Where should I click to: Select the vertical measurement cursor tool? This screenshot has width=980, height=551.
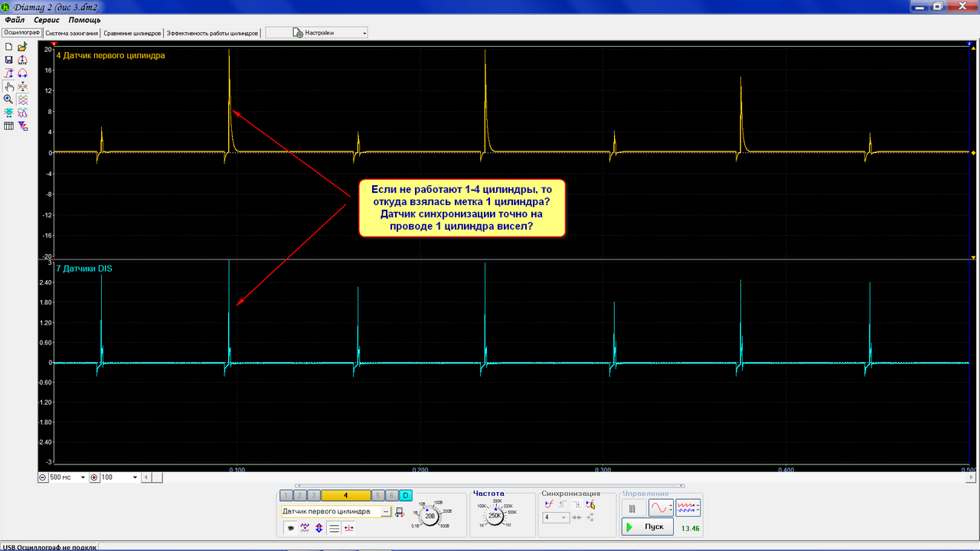[8, 73]
